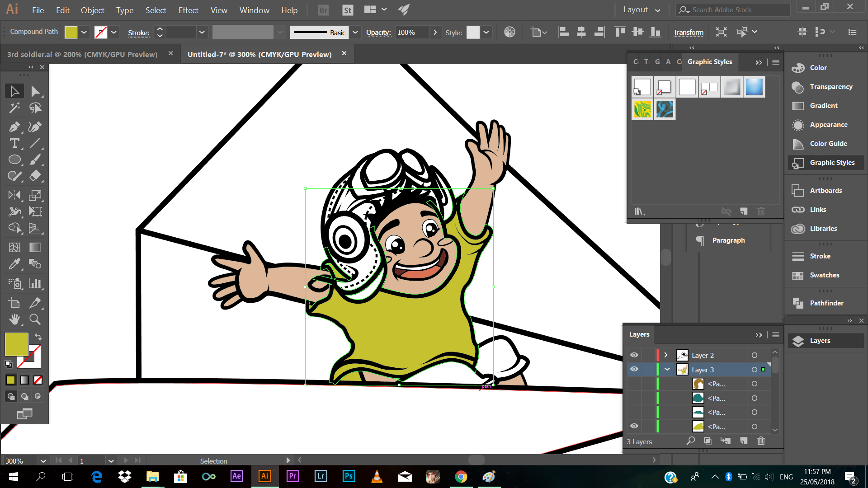This screenshot has height=488, width=868.
Task: Select the Magic Wand tool
Action: (x=14, y=108)
